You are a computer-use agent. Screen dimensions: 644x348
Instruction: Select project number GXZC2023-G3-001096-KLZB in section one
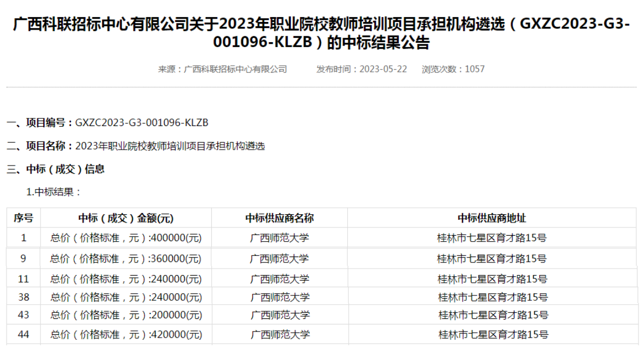point(142,123)
